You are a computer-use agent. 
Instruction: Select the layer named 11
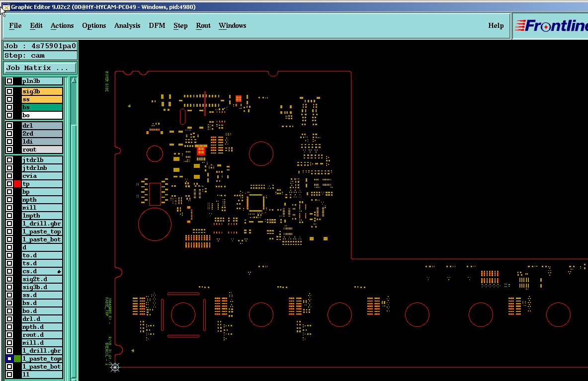pyautogui.click(x=42, y=374)
